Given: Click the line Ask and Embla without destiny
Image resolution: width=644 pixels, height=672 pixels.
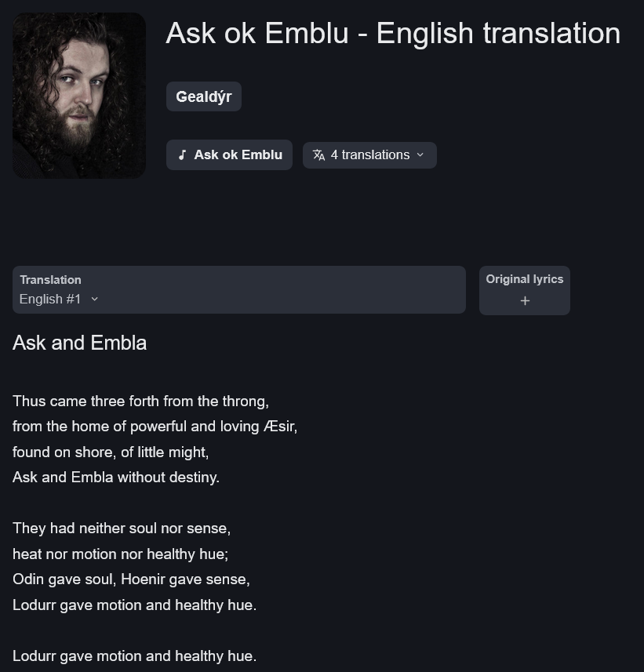Looking at the screenshot, I should click(116, 477).
